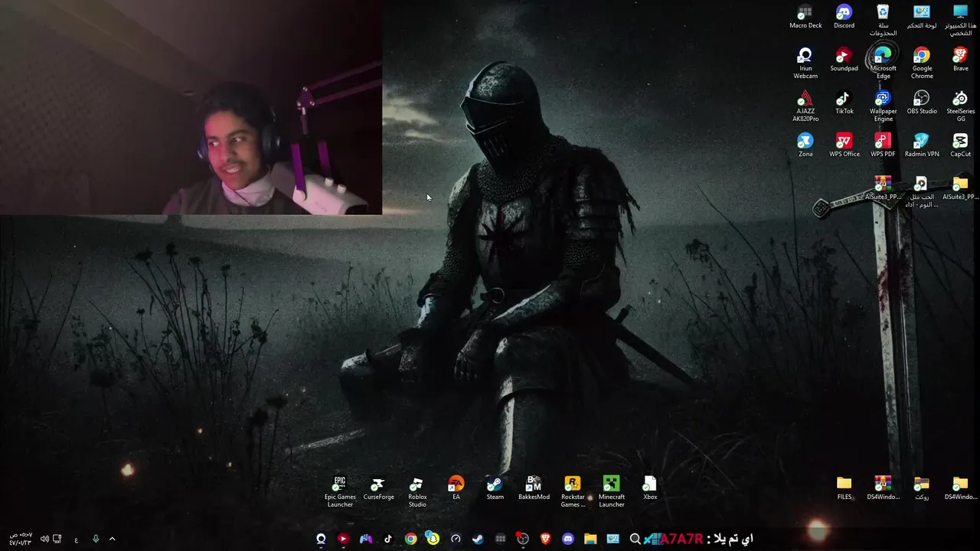Open the volume speaker tray icon

click(44, 539)
